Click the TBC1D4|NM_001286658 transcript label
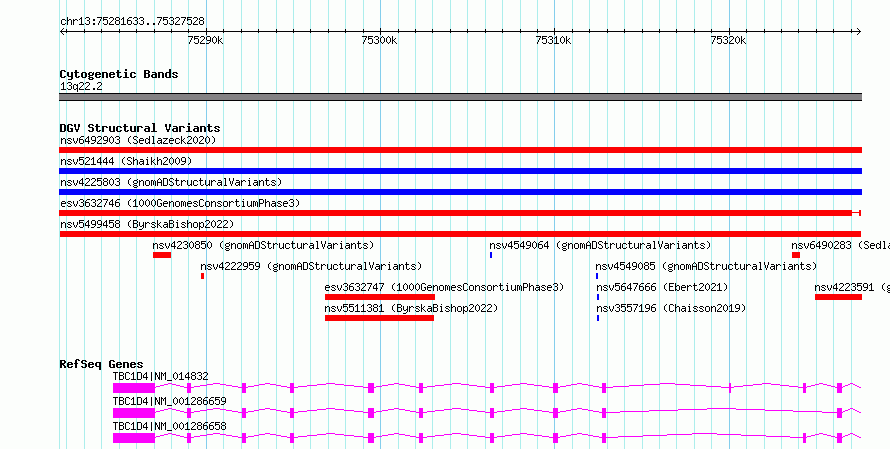Screen dimensions: 890x449 pos(170,426)
